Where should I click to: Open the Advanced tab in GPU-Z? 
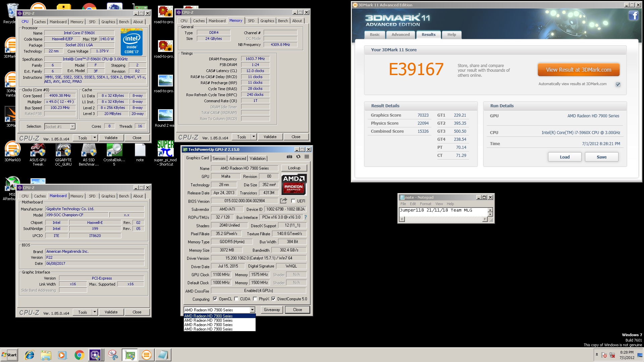(238, 159)
